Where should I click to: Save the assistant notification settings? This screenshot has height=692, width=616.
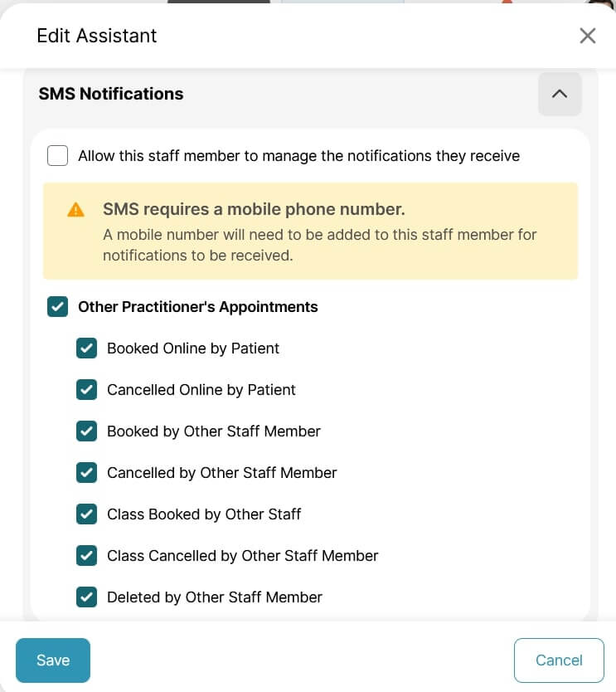[52, 660]
